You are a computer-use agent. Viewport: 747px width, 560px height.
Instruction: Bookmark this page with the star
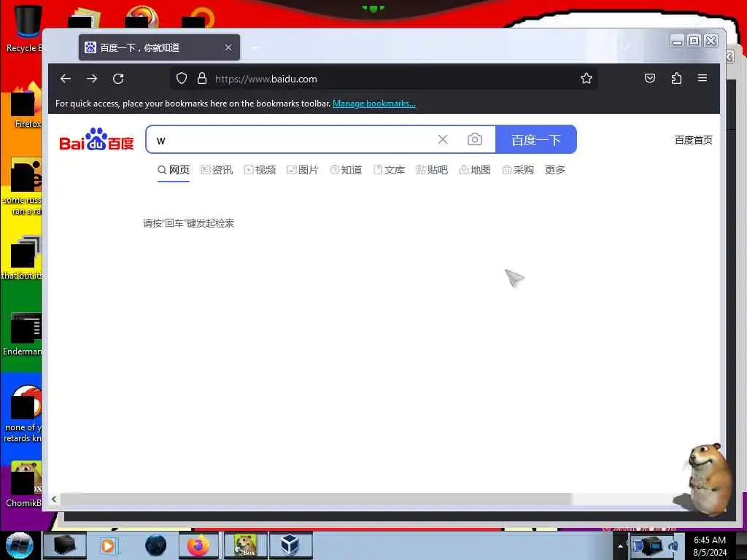tap(587, 78)
